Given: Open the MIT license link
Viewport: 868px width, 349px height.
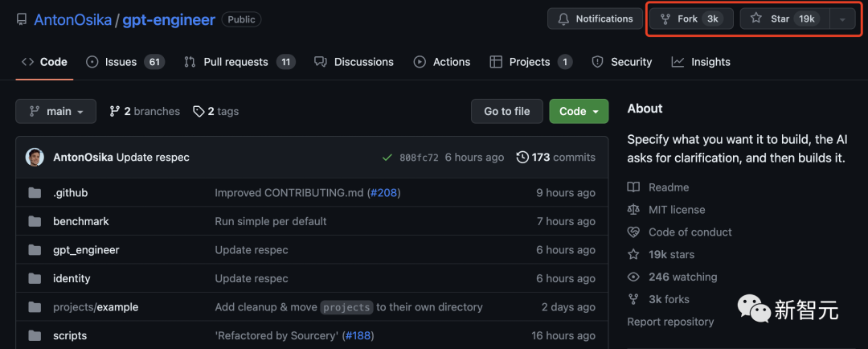Looking at the screenshot, I should 676,210.
